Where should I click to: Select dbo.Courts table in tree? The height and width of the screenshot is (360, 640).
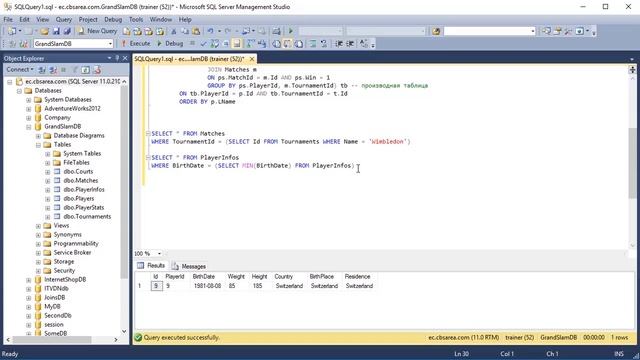(x=78, y=171)
